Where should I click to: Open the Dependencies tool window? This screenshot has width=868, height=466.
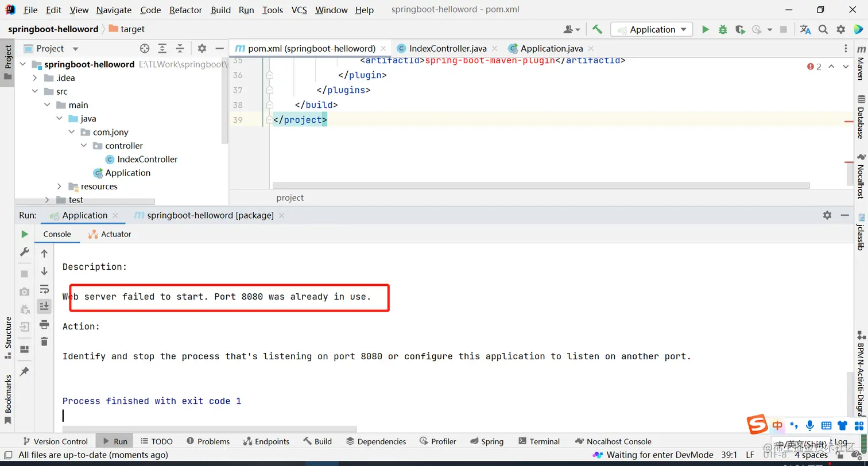click(x=376, y=441)
